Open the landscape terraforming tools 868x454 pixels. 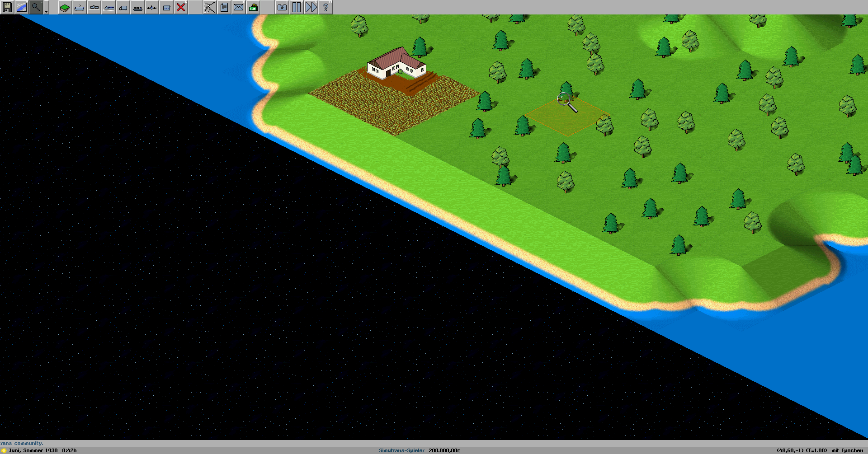[65, 7]
